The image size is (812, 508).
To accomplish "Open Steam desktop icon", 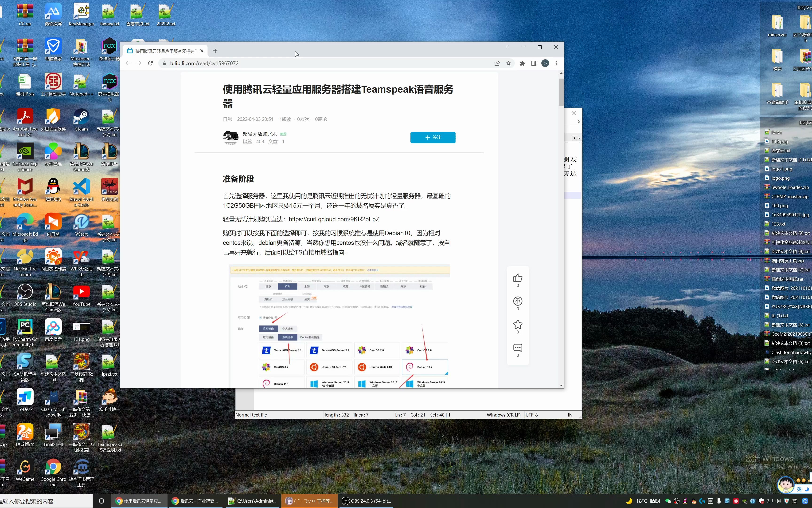I will [81, 120].
